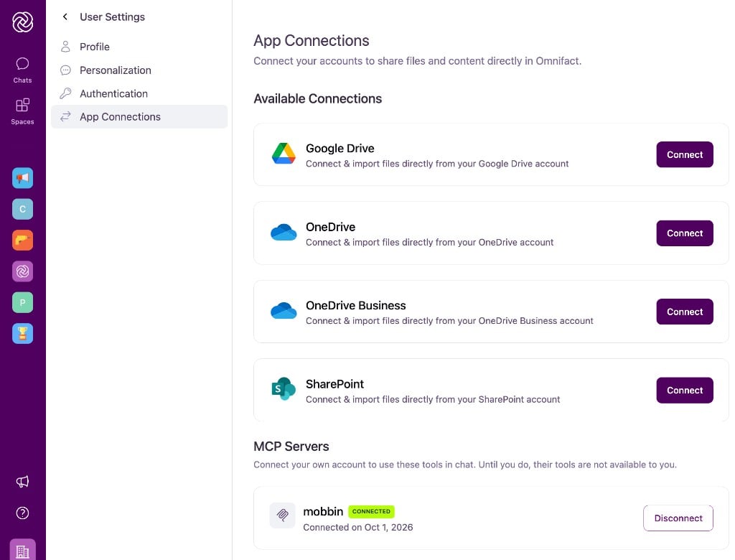
Task: Click the mobbin server icon
Action: [x=282, y=515]
